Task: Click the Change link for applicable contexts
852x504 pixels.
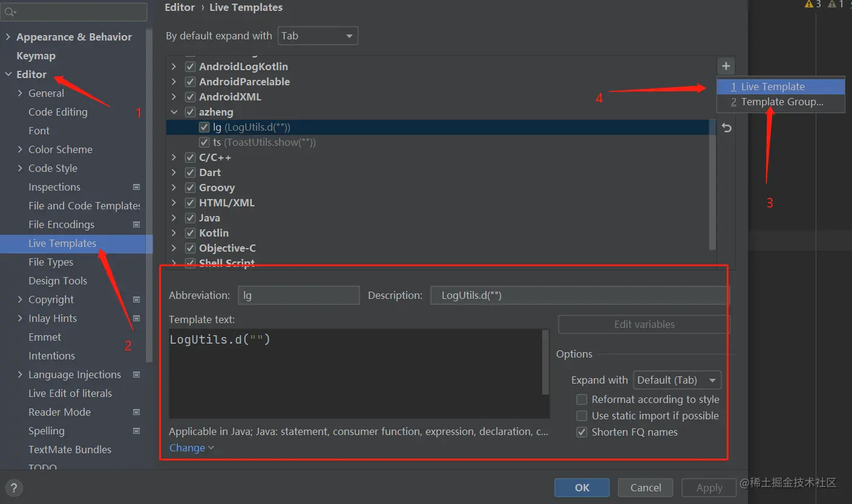Action: point(191,448)
